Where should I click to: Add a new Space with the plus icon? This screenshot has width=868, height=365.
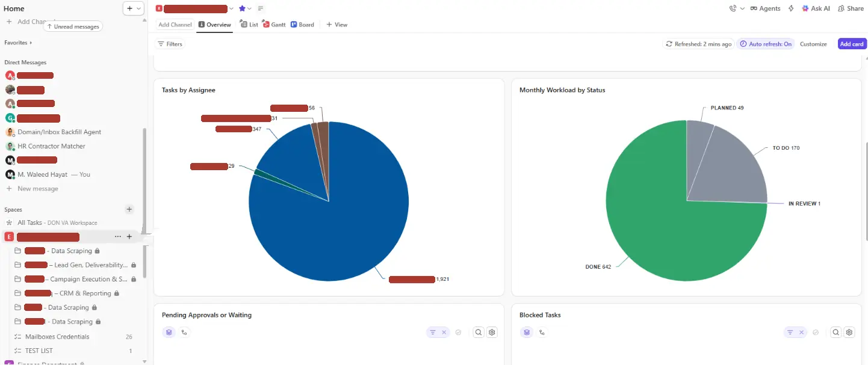coord(129,209)
